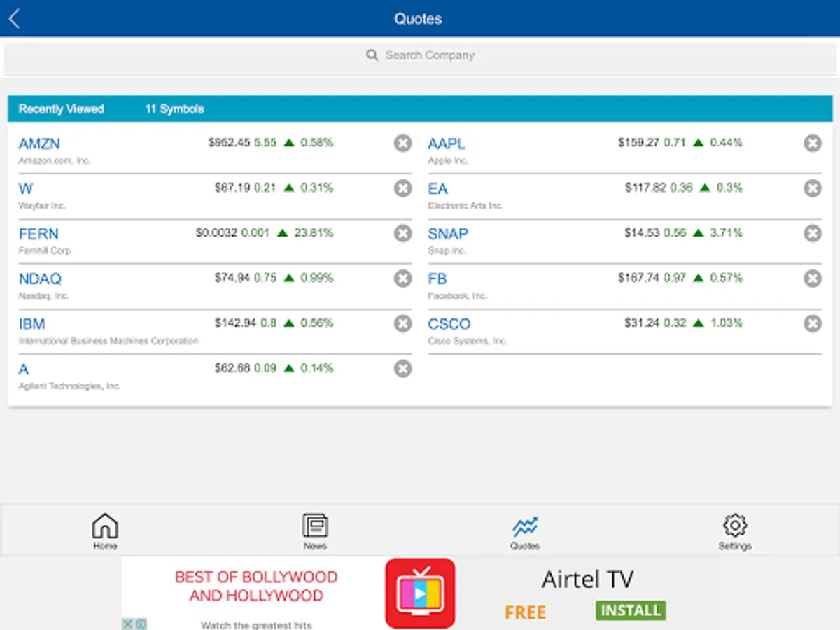Click the 0.99% NDAQ change value
Image resolution: width=840 pixels, height=630 pixels.
pos(317,278)
